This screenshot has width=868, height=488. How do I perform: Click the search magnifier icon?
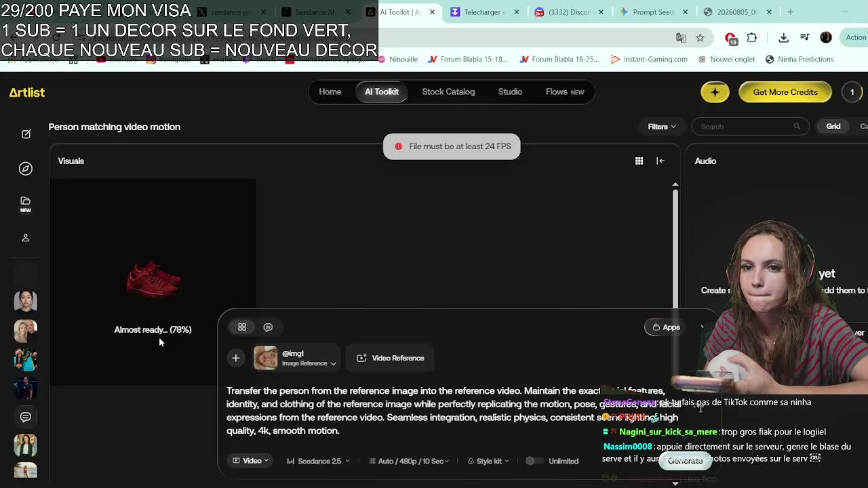pyautogui.click(x=797, y=127)
